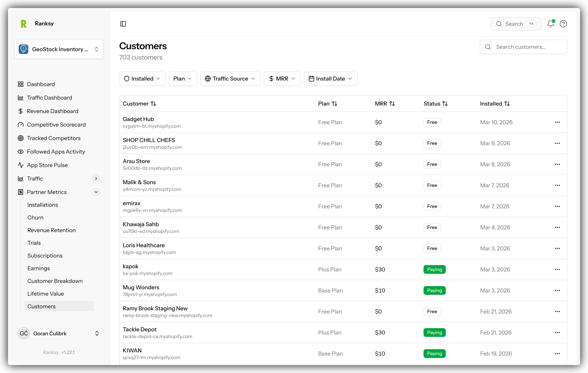Sort table by Status column
The height and width of the screenshot is (373, 588).
pyautogui.click(x=436, y=104)
